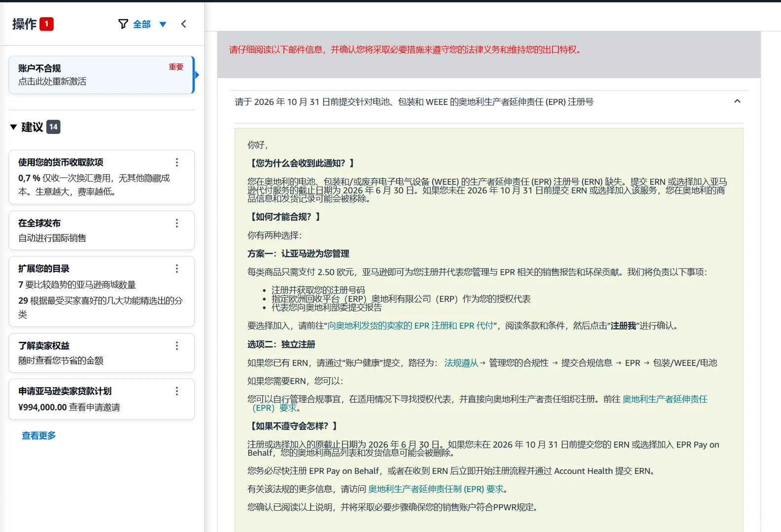Open the 全部 filter dropdown arrow

(163, 24)
